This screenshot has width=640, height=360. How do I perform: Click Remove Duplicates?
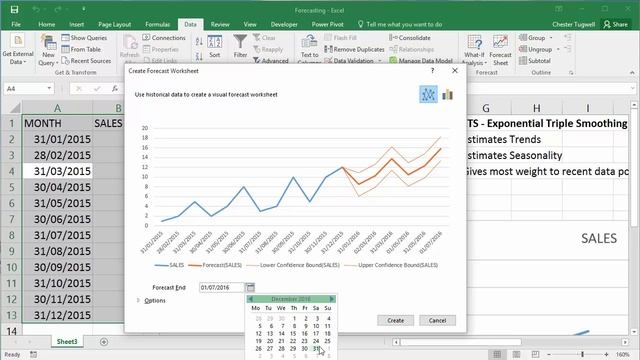point(354,49)
